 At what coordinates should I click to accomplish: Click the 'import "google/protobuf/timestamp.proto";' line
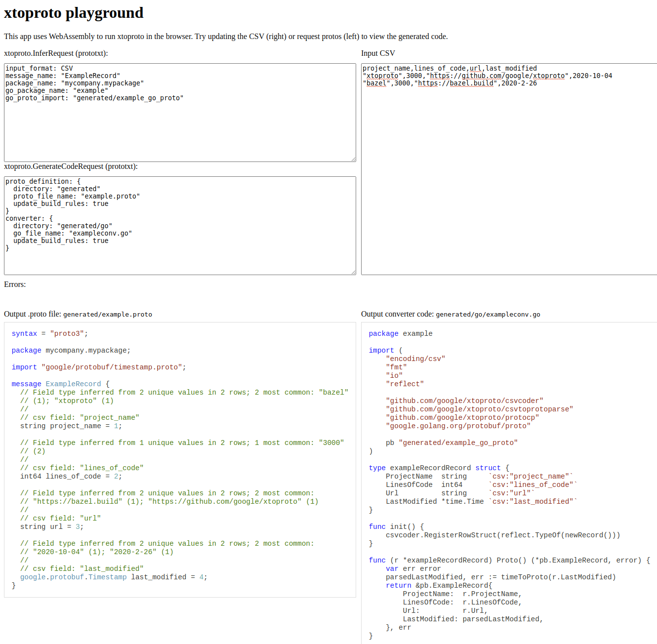pos(99,367)
